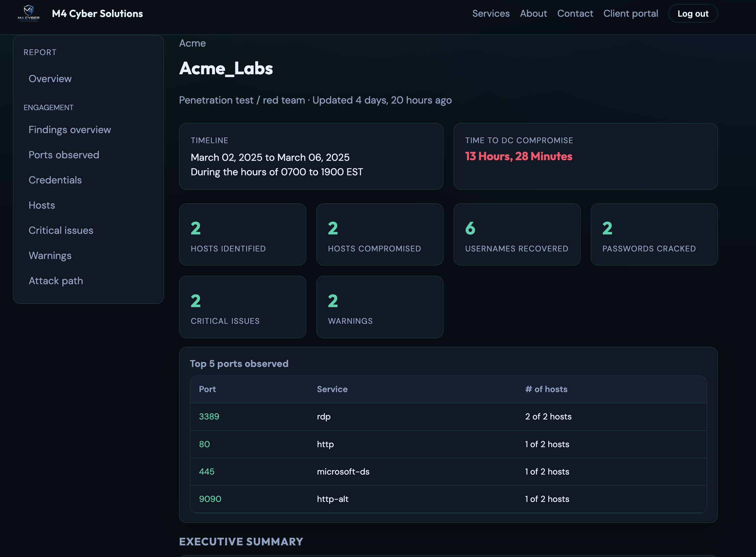This screenshot has height=557, width=756.
Task: Go to the Client portal
Action: pyautogui.click(x=630, y=13)
